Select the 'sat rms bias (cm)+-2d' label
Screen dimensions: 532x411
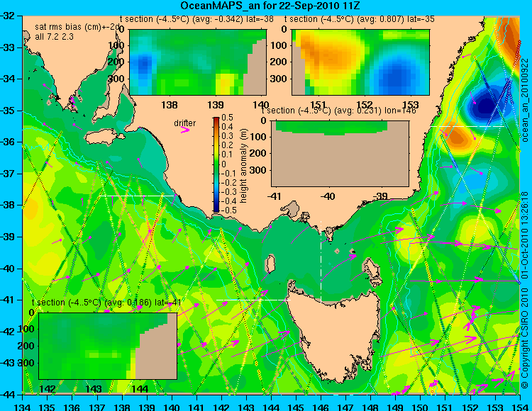(x=77, y=27)
